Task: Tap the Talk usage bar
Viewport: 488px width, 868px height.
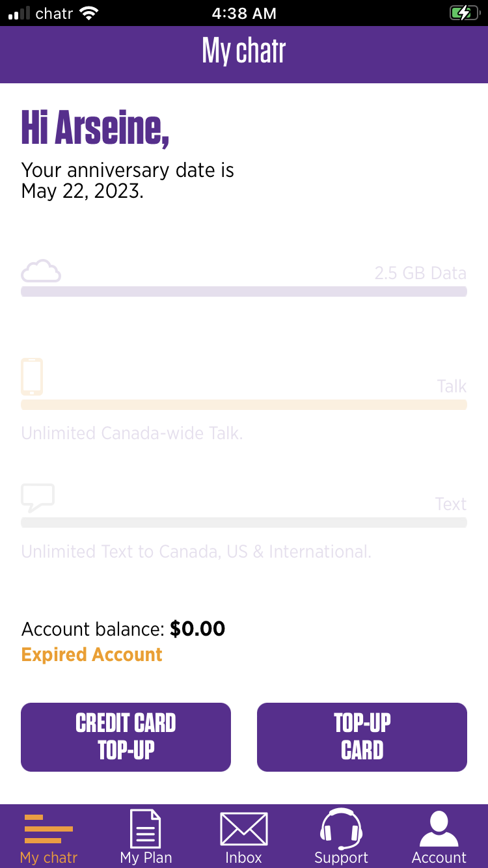Action: (244, 405)
